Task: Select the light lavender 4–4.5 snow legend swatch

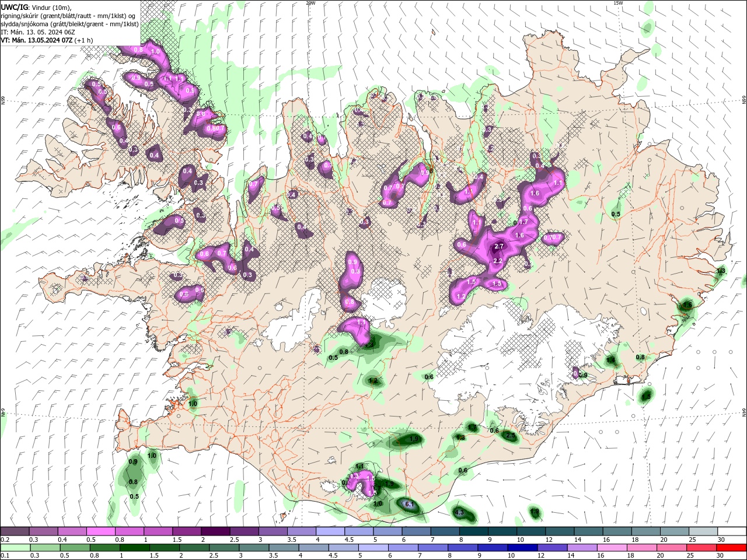Action: click(x=331, y=531)
